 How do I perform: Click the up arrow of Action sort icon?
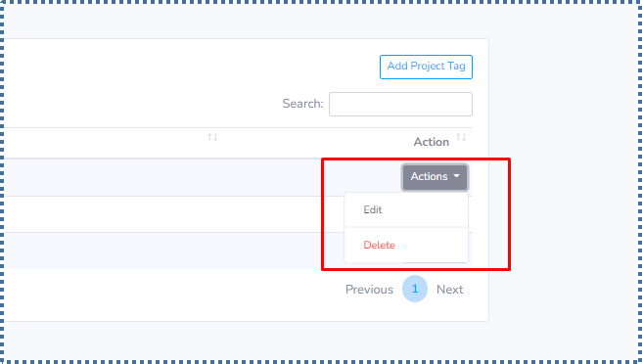pos(459,137)
